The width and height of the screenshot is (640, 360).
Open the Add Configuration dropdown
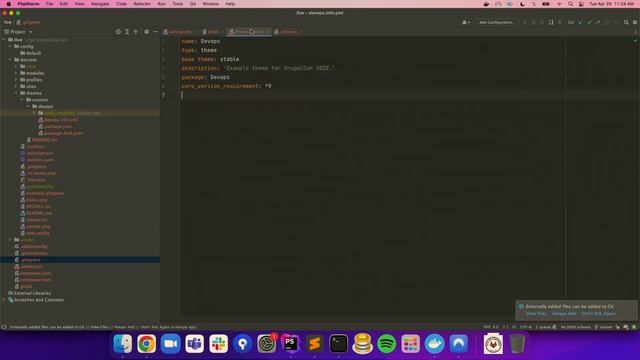coord(497,22)
